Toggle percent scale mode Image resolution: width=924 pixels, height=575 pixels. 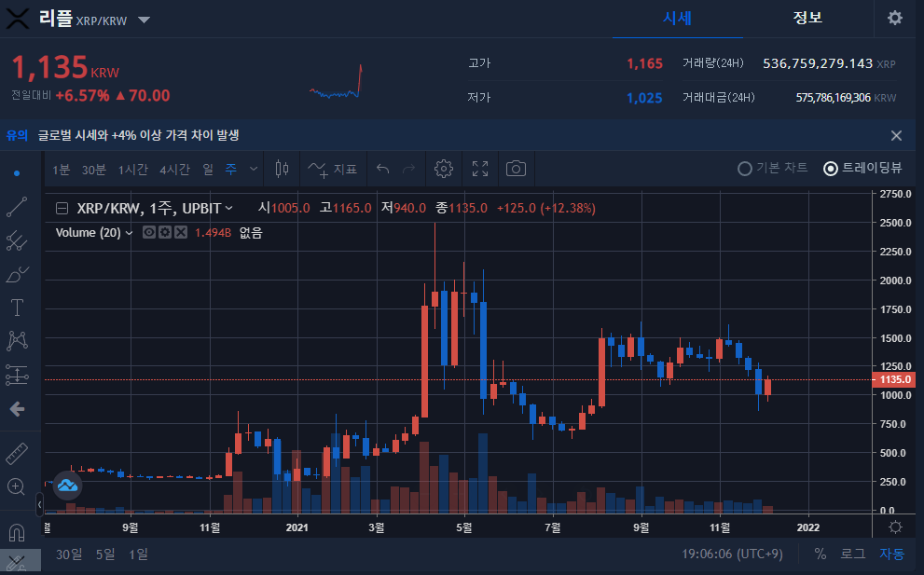click(820, 554)
